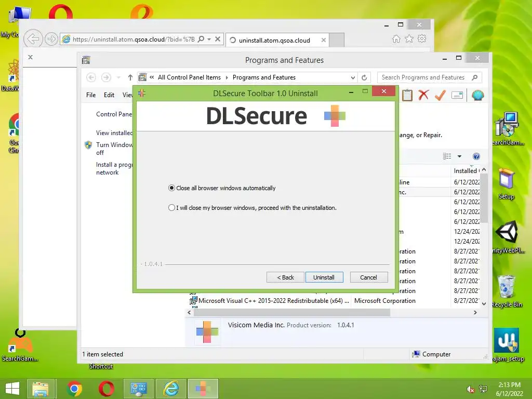Click the clipboard paste toolbar icon
This screenshot has height=399, width=532.
(x=407, y=95)
